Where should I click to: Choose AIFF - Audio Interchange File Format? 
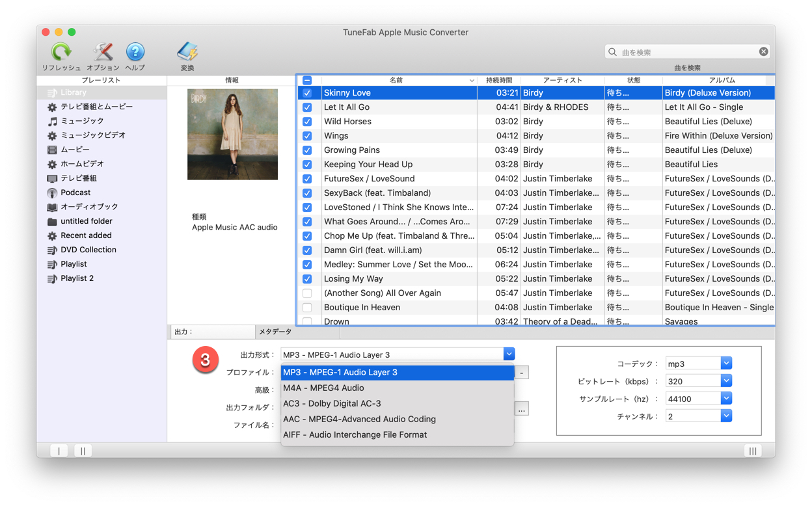[398, 435]
